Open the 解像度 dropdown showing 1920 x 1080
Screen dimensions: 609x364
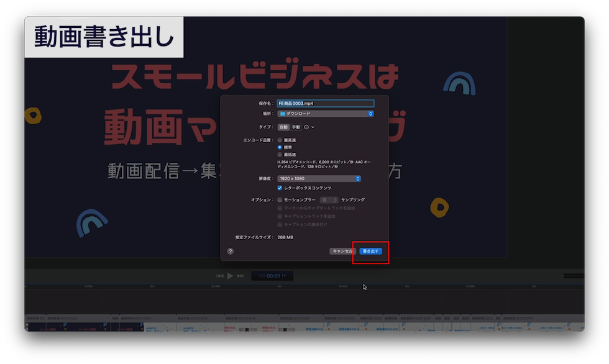[319, 178]
